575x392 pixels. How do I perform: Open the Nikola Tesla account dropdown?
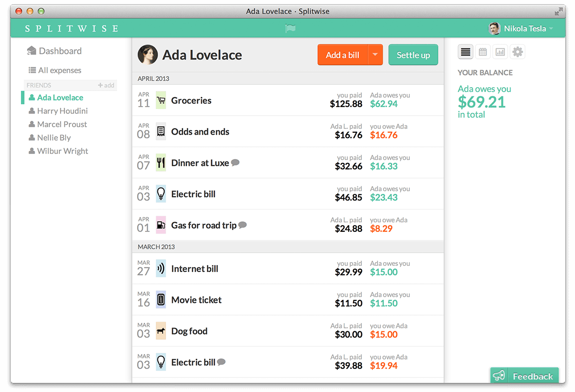[522, 28]
